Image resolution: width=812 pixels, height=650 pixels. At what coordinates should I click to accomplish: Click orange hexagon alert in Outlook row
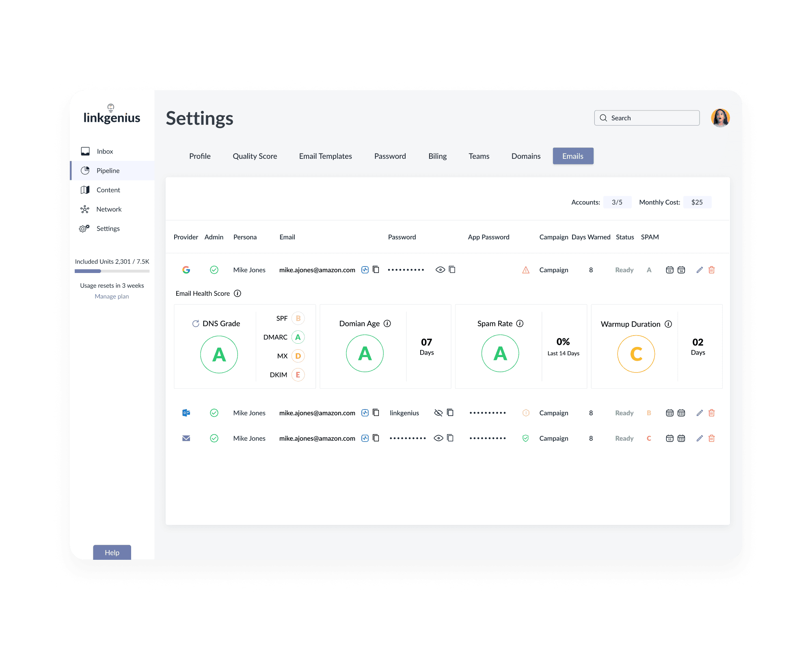(x=526, y=413)
